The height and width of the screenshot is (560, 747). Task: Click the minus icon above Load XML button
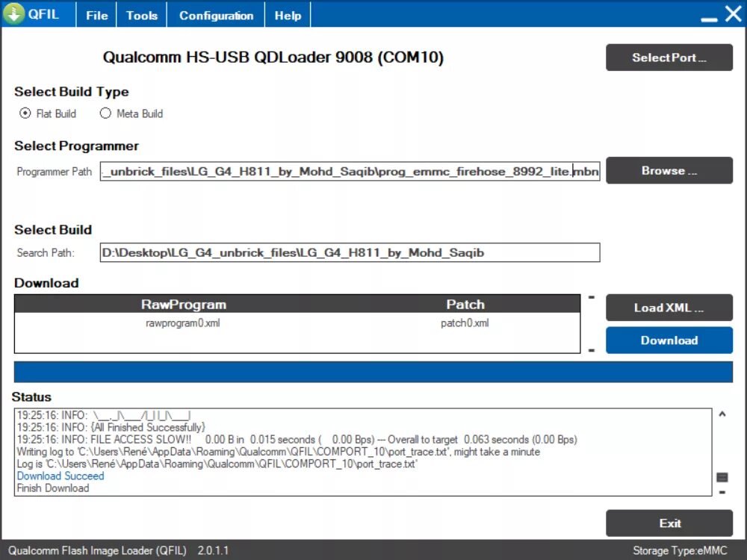coord(591,296)
